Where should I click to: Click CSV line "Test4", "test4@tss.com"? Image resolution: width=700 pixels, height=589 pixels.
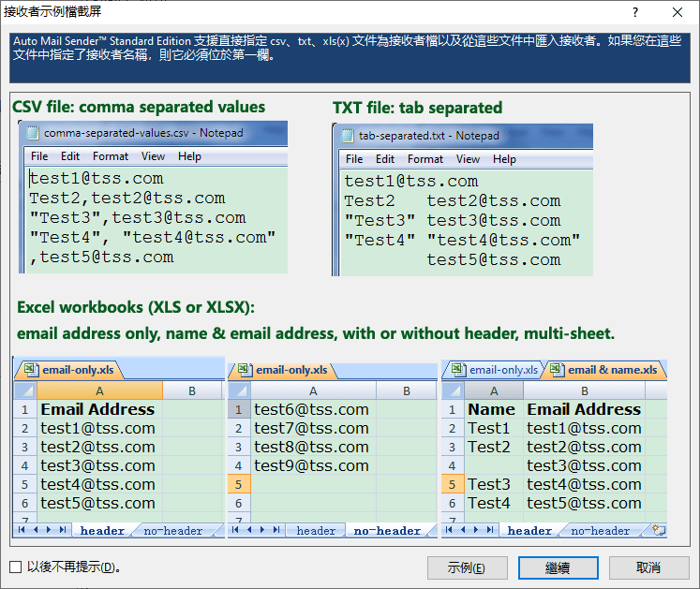click(x=152, y=238)
